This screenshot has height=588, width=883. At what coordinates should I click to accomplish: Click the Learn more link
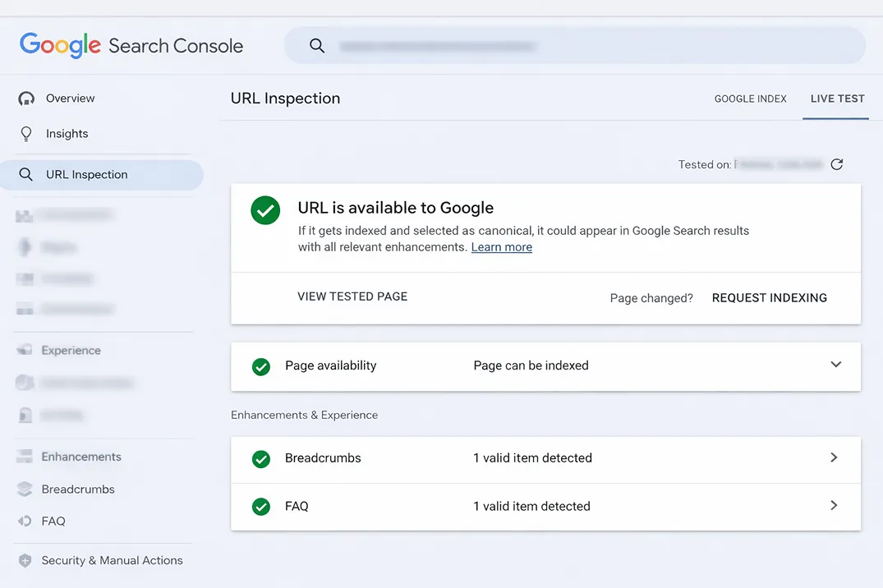click(x=501, y=247)
